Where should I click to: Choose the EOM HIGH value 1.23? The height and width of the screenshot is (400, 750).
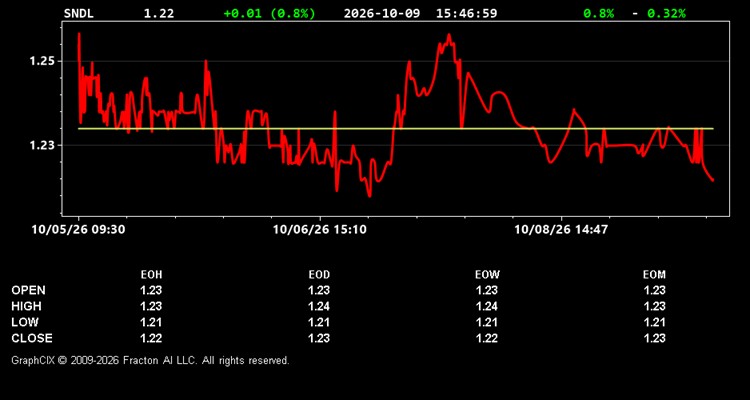(x=654, y=306)
